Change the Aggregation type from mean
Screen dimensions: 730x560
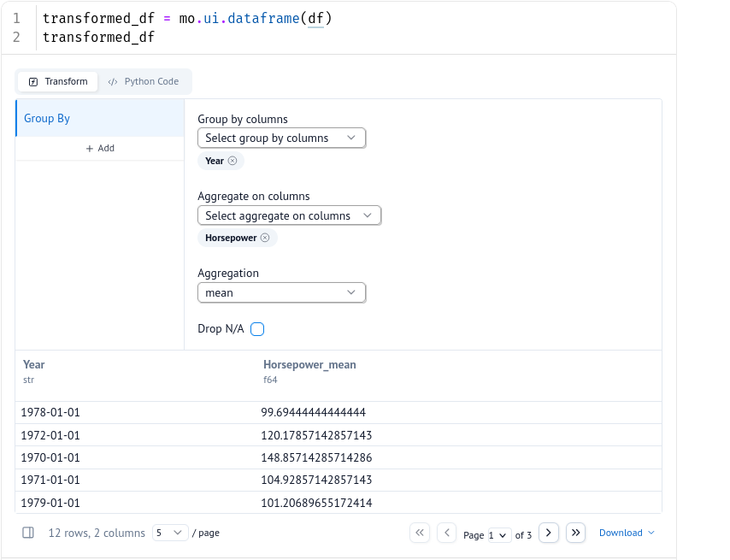281,292
